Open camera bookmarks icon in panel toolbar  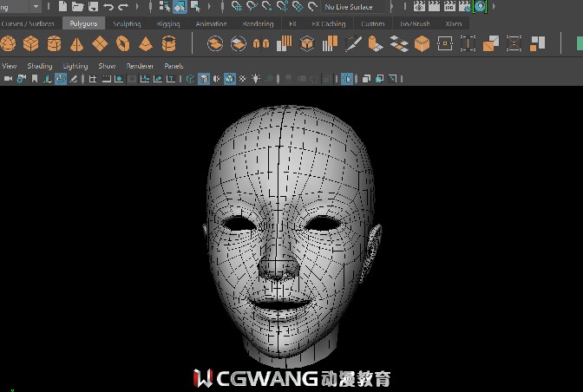point(35,79)
